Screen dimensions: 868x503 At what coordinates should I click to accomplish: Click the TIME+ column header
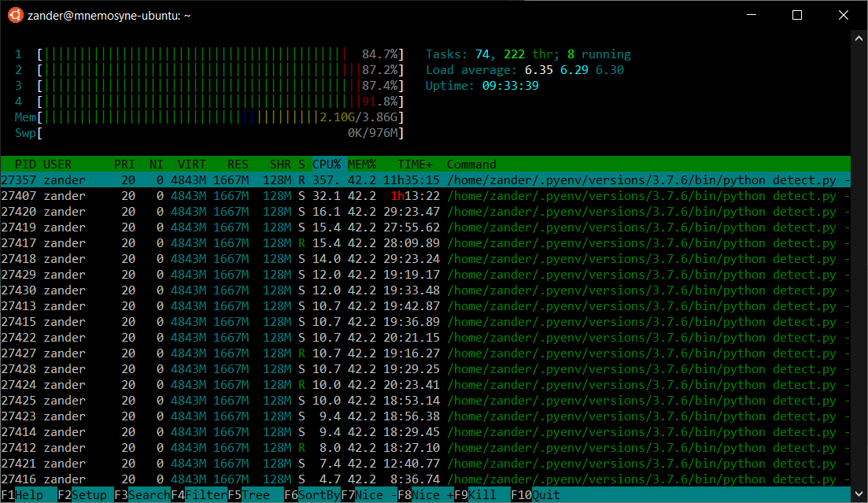[x=415, y=165]
